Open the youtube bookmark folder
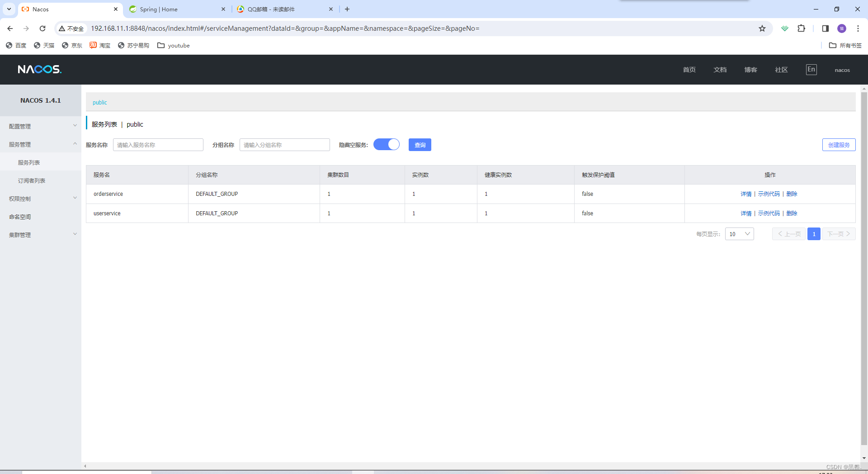 coord(174,45)
